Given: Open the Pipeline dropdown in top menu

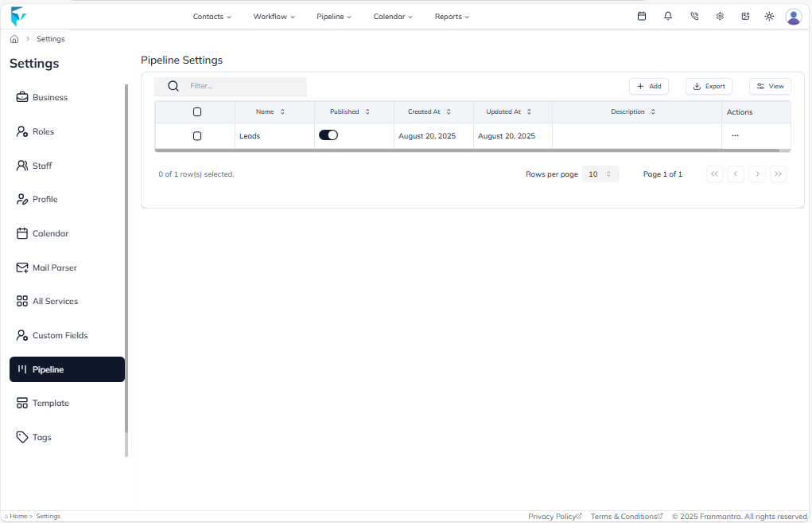Looking at the screenshot, I should pyautogui.click(x=333, y=16).
